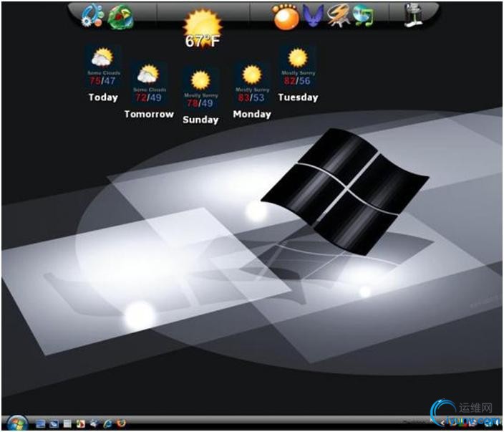Click the Today label
The height and width of the screenshot is (432, 504).
(103, 97)
